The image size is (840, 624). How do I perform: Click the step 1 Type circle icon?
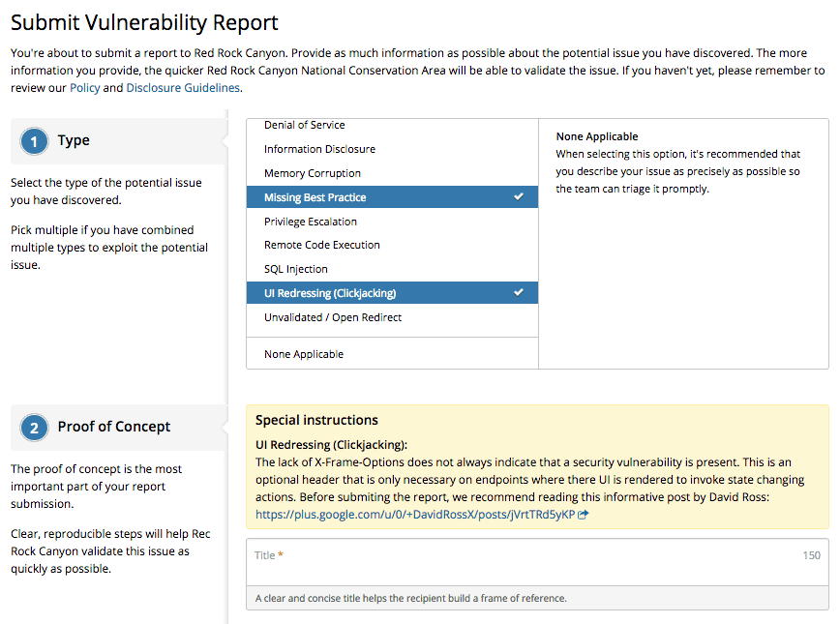click(x=34, y=142)
